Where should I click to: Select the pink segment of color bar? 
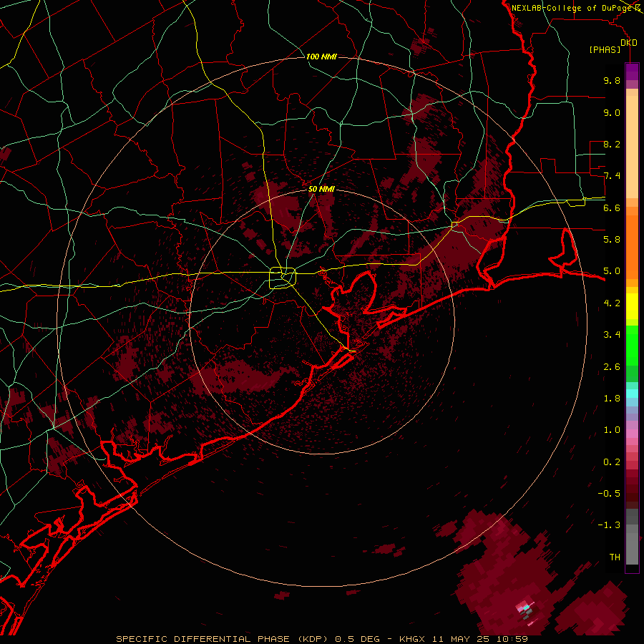[x=632, y=434]
